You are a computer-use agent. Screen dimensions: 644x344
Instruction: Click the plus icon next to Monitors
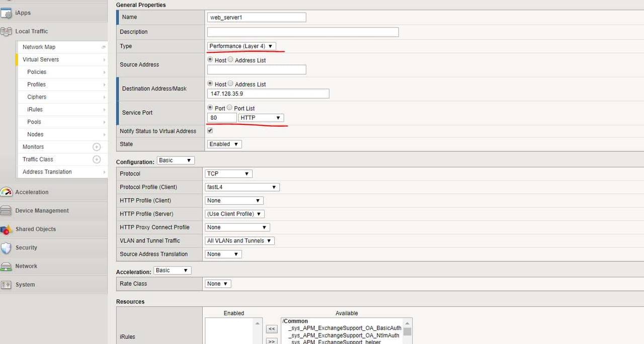pyautogui.click(x=97, y=147)
